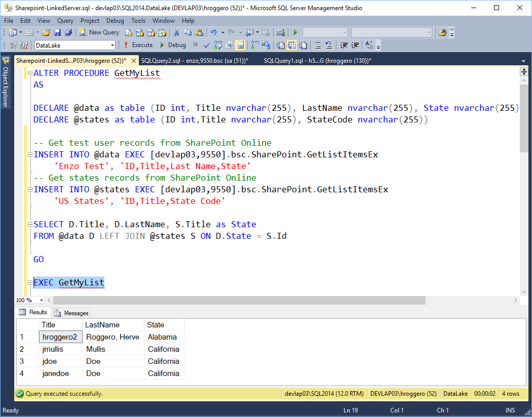Toggle Include Actual Execution Plan
Image resolution: width=532 pixels, height=417 pixels.
(x=254, y=45)
